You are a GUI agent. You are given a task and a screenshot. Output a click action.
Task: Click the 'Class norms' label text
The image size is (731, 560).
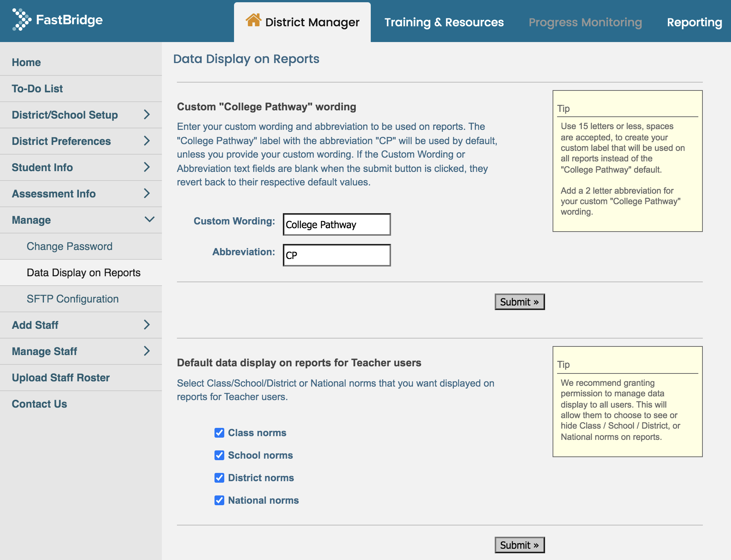click(x=257, y=433)
